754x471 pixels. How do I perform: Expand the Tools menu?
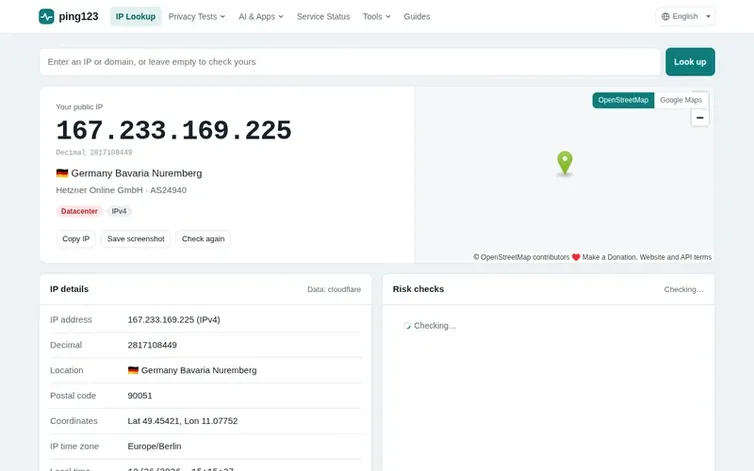377,16
